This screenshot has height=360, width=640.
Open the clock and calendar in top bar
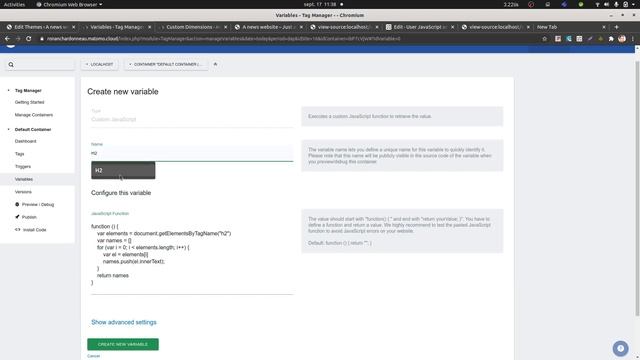(x=320, y=4)
